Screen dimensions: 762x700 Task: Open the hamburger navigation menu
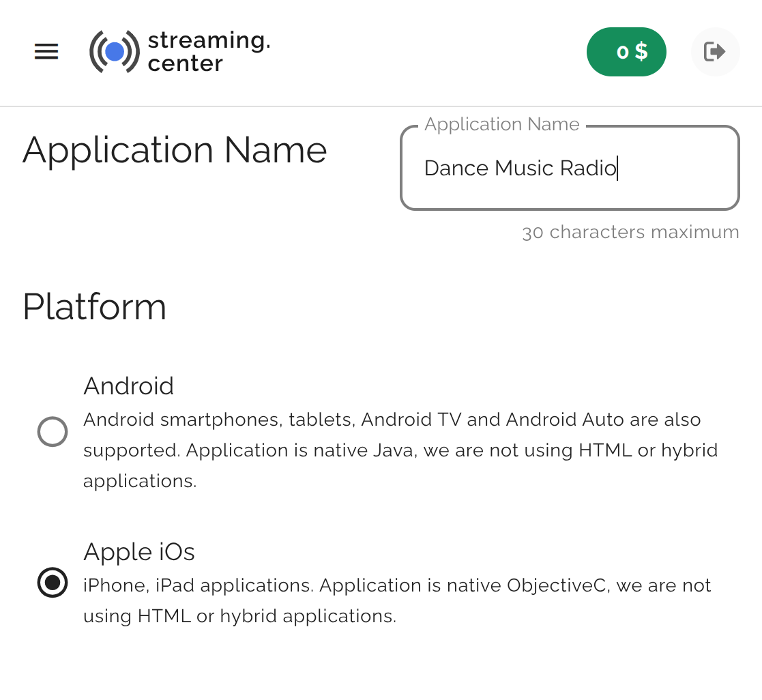46,52
